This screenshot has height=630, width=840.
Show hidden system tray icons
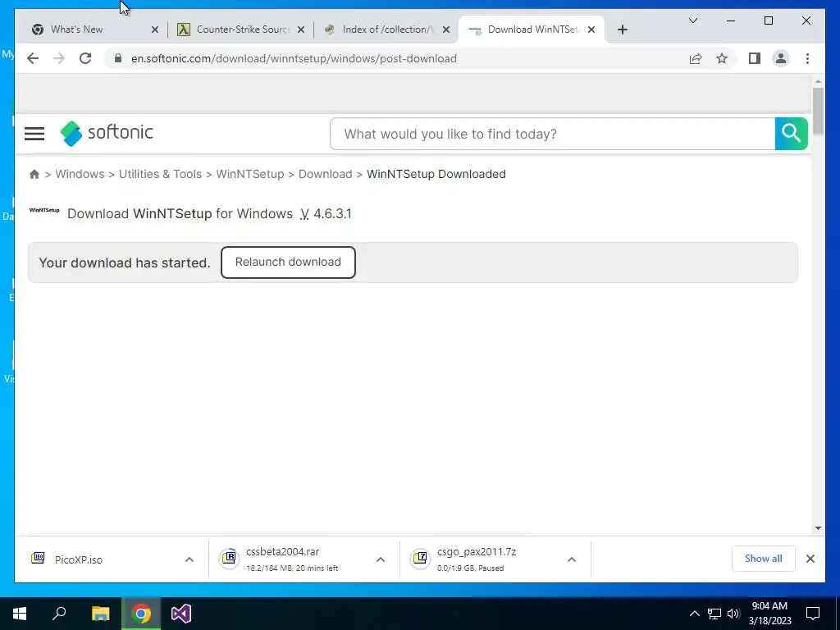tap(694, 614)
